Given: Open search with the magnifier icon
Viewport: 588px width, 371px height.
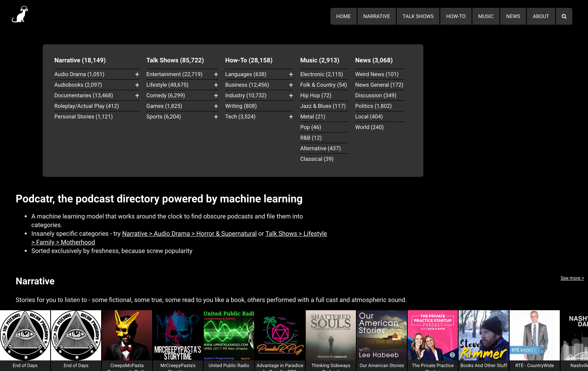Looking at the screenshot, I should coord(564,16).
